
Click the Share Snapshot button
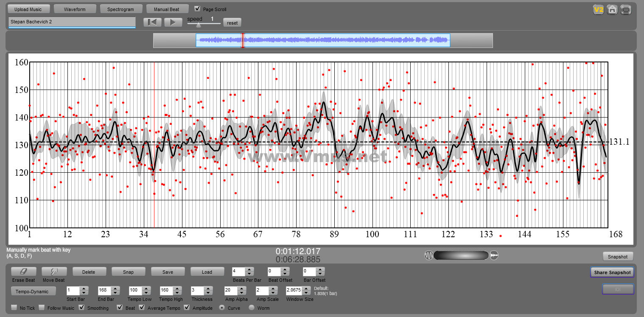(612, 272)
